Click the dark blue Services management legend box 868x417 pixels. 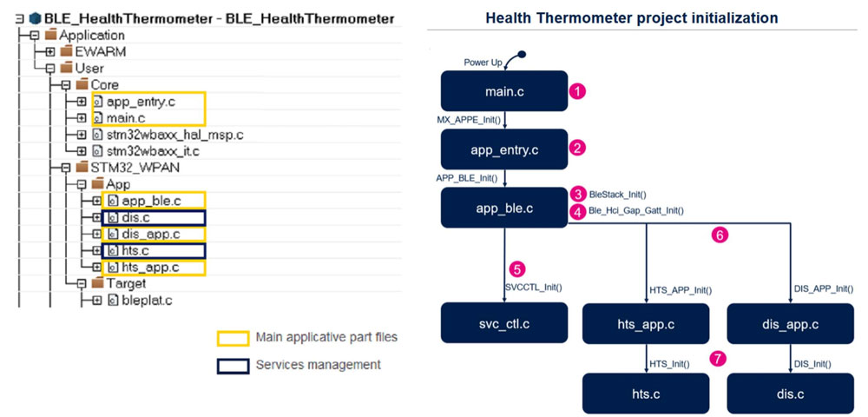click(x=233, y=366)
